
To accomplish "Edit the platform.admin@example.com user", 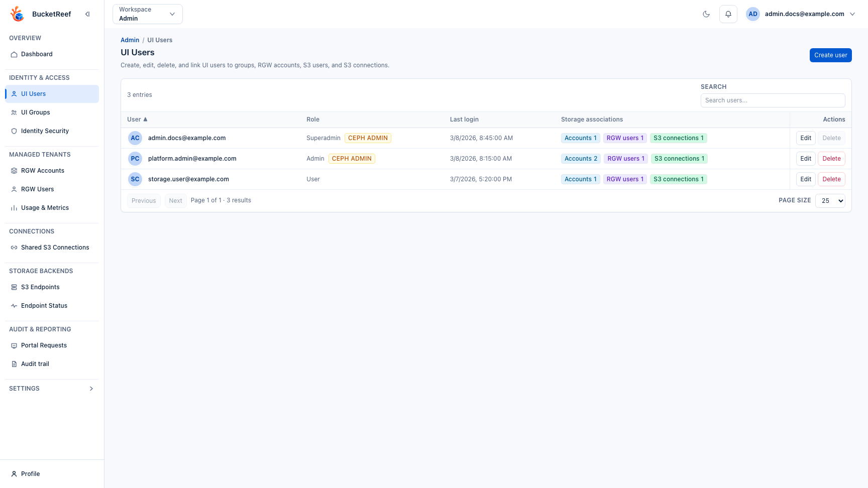I will click(x=806, y=159).
